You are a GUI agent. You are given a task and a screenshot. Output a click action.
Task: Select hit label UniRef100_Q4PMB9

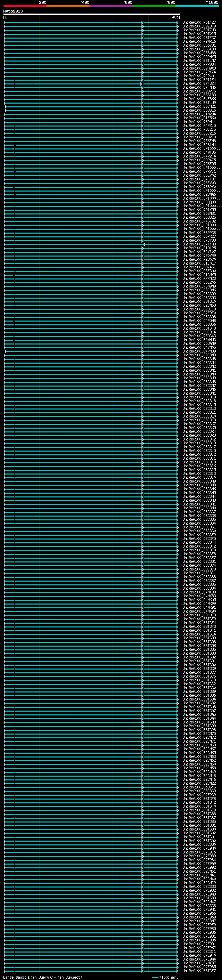[x=199, y=351]
